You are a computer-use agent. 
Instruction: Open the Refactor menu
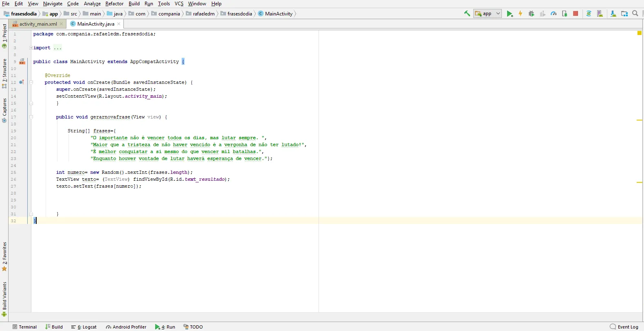pyautogui.click(x=114, y=4)
